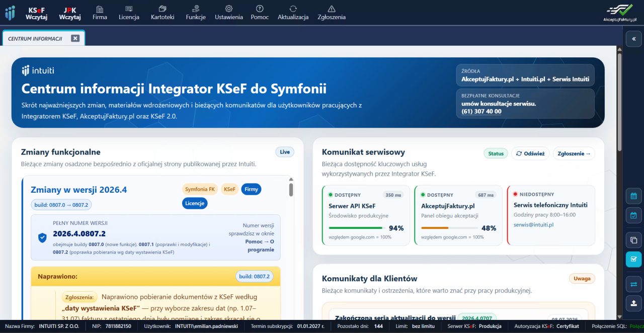The width and height of the screenshot is (644, 333).
Task: Click the Uwaga badge in Komunikaty dla Klientów
Action: point(582,278)
